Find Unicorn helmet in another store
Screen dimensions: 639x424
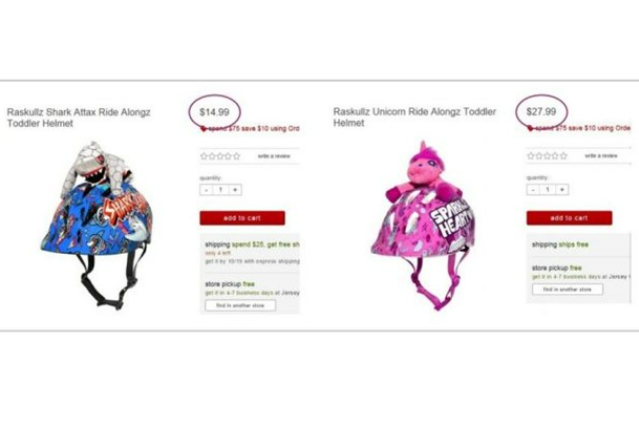[567, 289]
